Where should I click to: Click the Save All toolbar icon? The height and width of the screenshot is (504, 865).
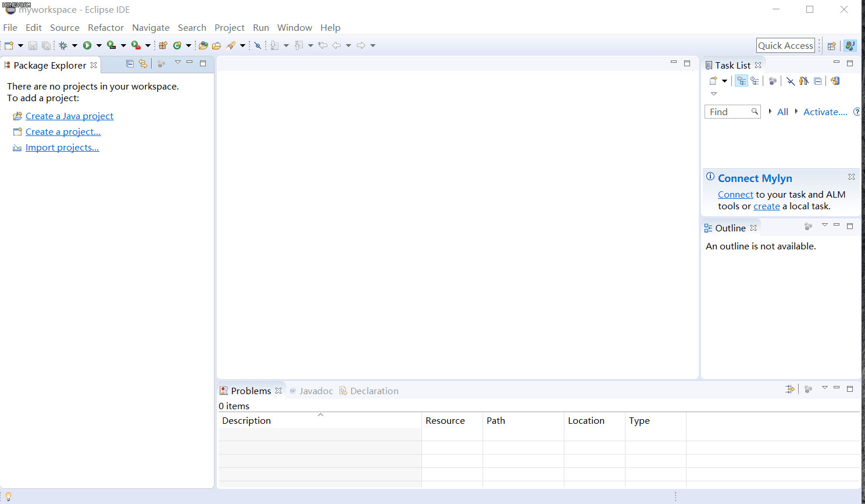tap(46, 45)
